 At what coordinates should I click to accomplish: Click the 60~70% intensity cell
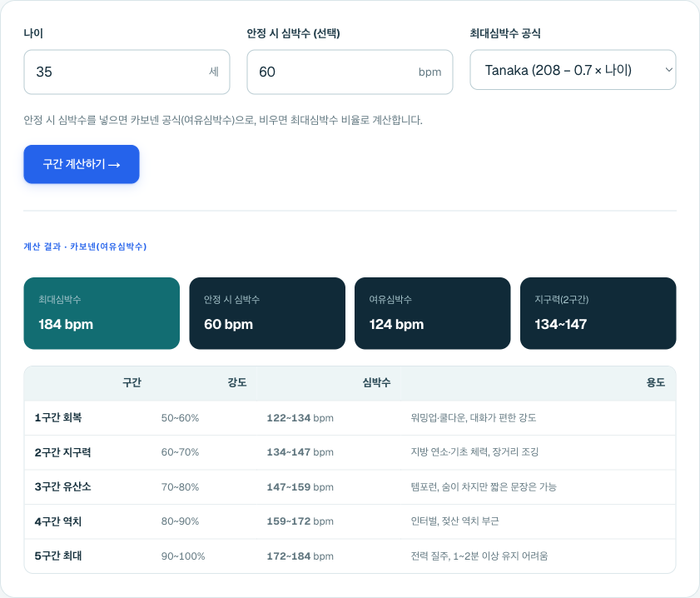[x=180, y=452]
